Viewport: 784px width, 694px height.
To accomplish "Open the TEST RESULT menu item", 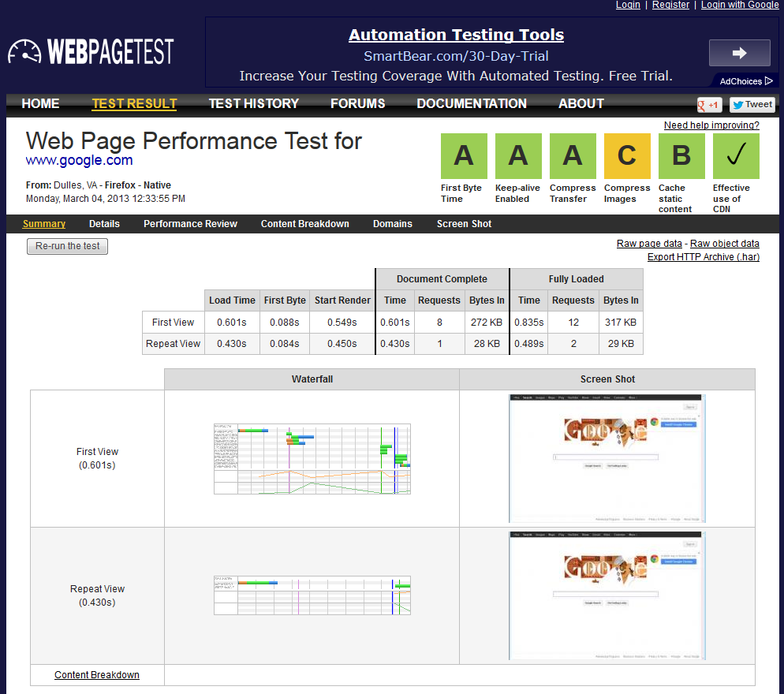I will pyautogui.click(x=134, y=103).
